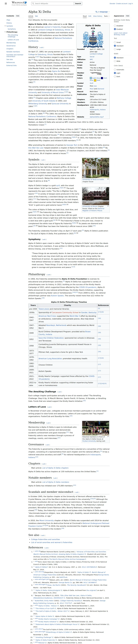
Task: Open Quill link in infobox Symbol row
Action: 91,83
